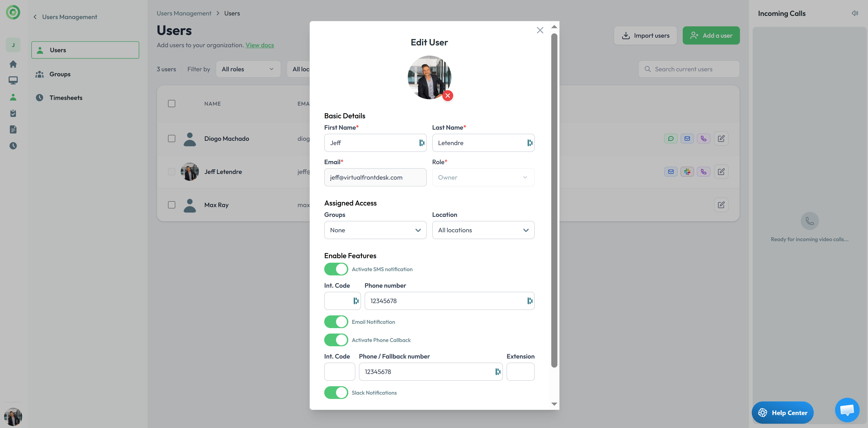
Task: Disable Activate SMS notification toggle
Action: coord(336,269)
